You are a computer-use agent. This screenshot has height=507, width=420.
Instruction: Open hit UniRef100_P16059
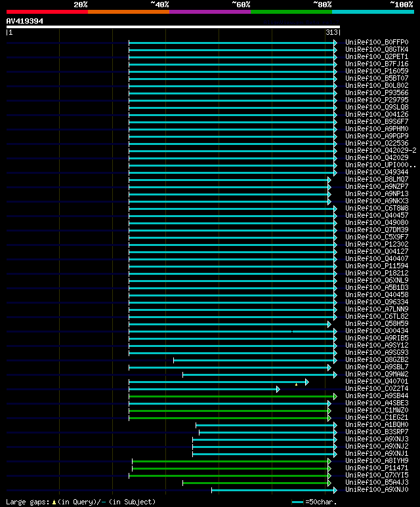(x=377, y=71)
